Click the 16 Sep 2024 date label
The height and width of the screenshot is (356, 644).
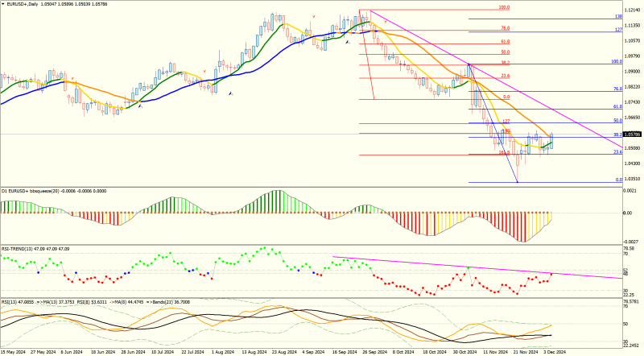point(345,352)
